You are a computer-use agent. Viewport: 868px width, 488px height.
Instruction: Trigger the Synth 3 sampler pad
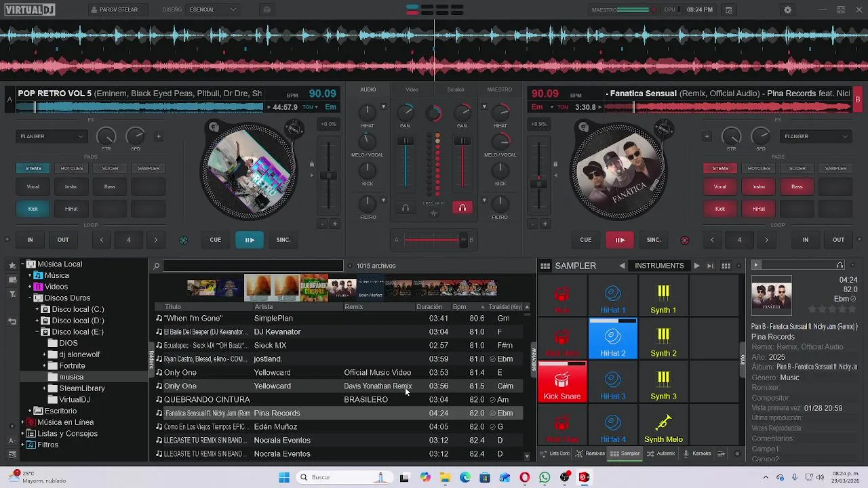(x=663, y=382)
